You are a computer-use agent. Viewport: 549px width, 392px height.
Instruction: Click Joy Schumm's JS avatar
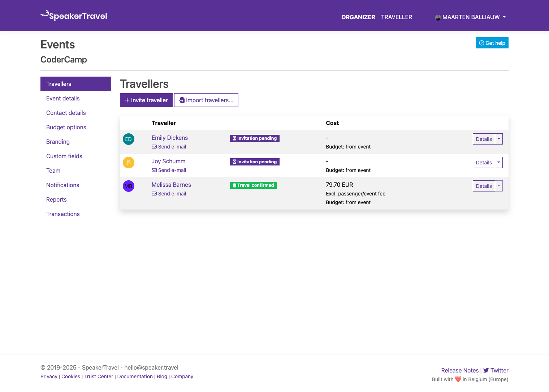[129, 163]
